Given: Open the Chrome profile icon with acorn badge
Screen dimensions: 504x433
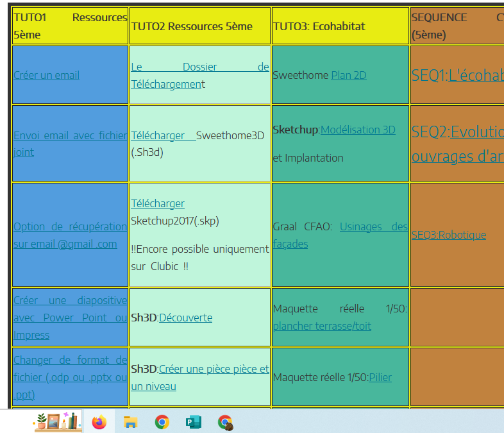Looking at the screenshot, I should click(225, 423).
